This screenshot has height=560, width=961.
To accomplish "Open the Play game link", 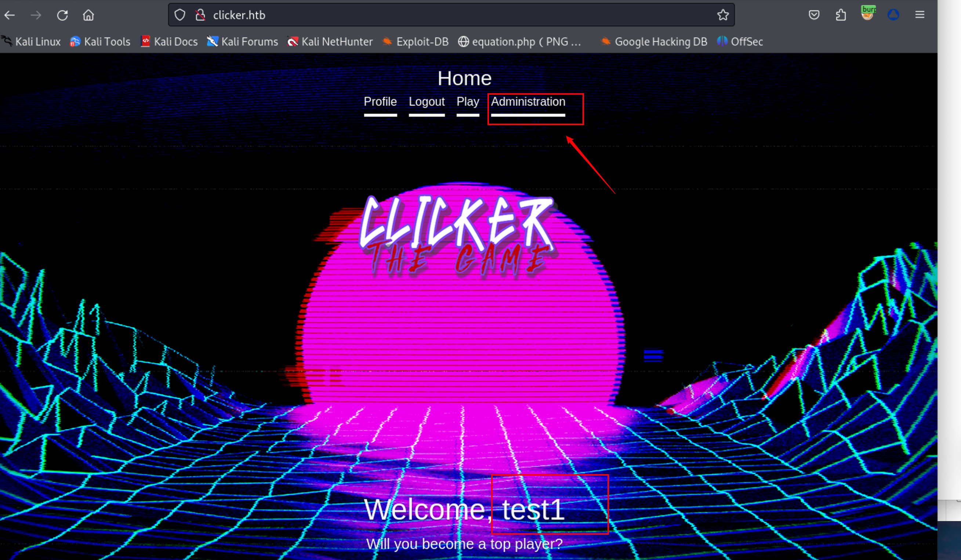I will [x=468, y=102].
